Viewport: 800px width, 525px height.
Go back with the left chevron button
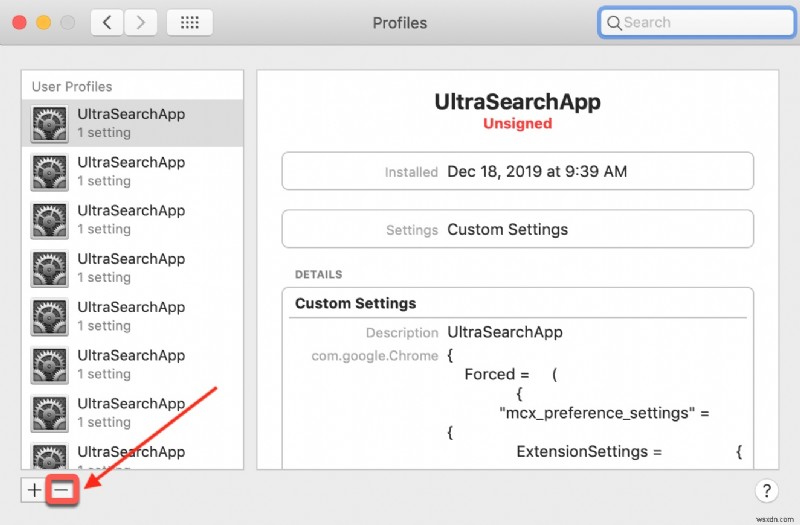107,22
